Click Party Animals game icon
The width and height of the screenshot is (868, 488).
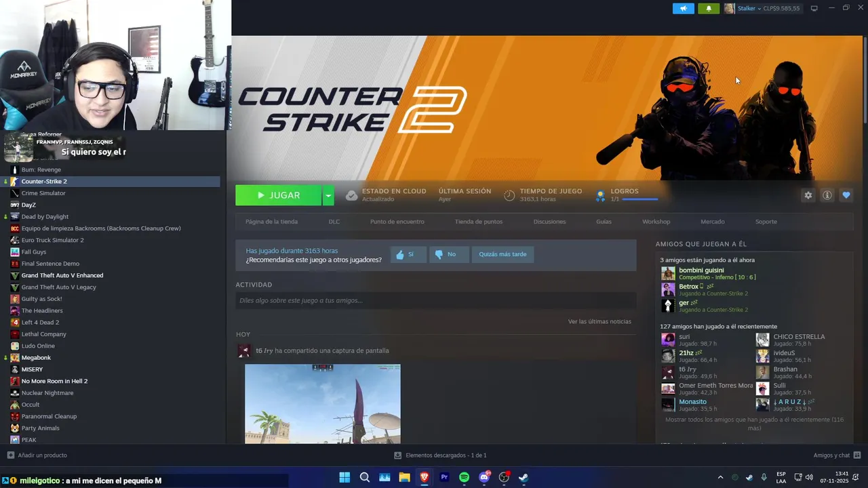(15, 428)
